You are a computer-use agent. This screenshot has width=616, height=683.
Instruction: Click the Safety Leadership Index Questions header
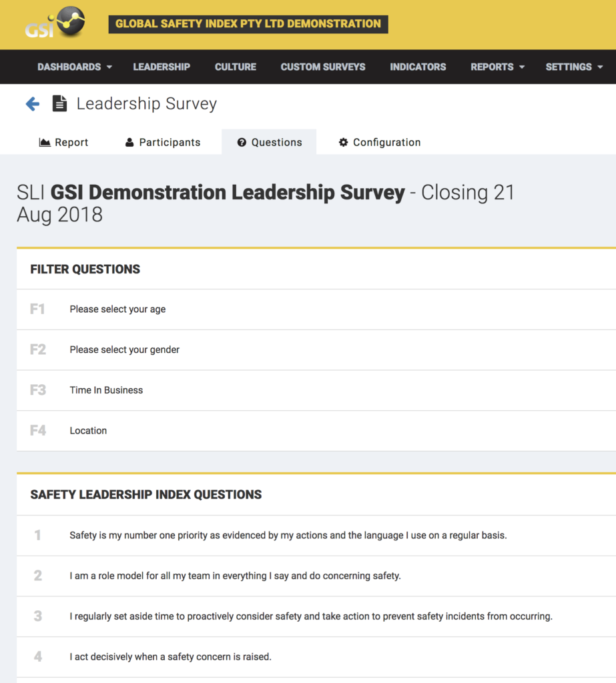click(146, 495)
